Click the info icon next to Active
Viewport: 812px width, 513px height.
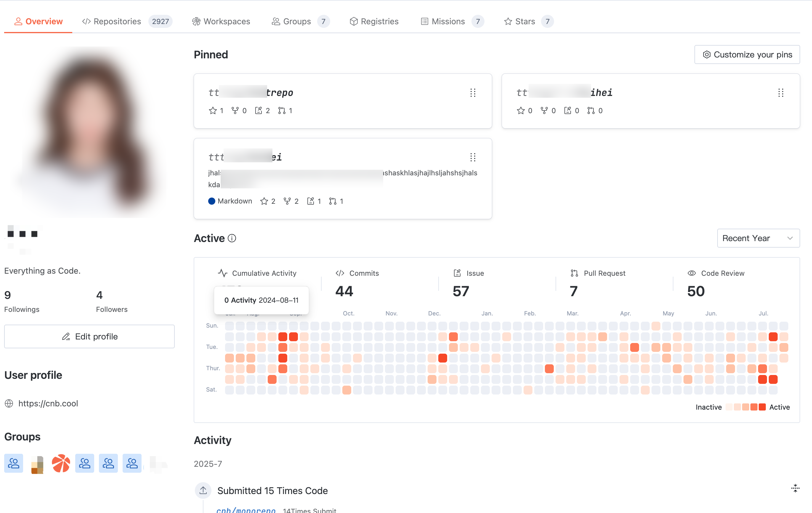232,238
